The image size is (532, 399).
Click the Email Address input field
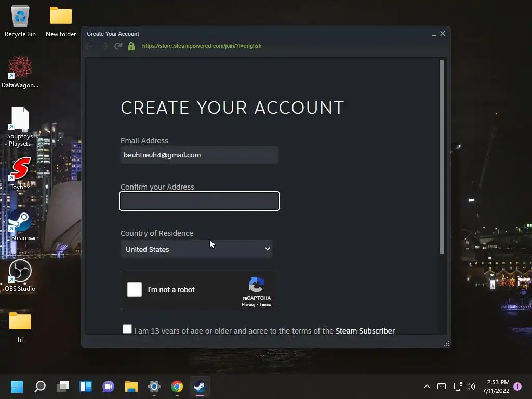point(199,155)
